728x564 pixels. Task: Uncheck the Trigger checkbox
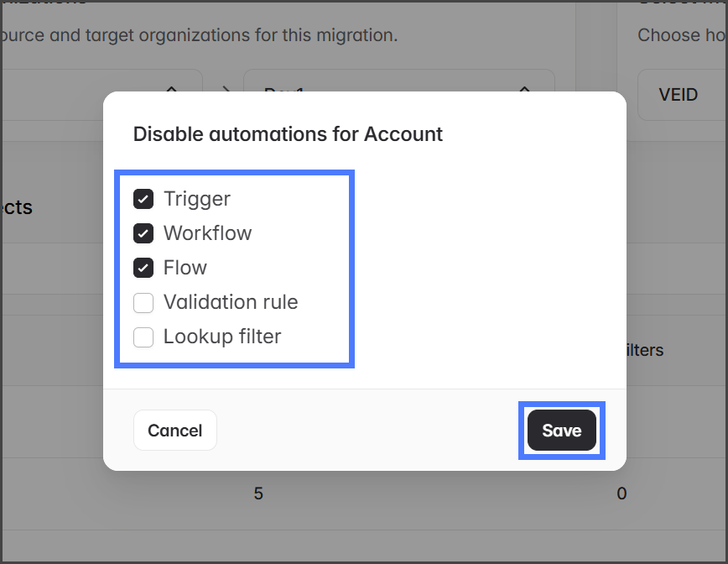pyautogui.click(x=143, y=199)
